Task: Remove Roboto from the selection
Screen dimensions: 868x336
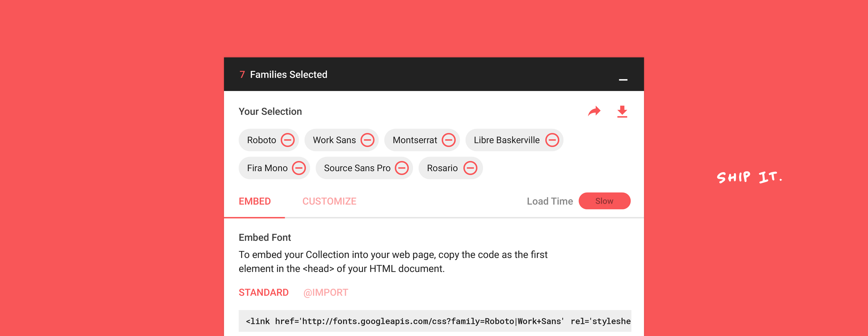Action: (x=288, y=140)
